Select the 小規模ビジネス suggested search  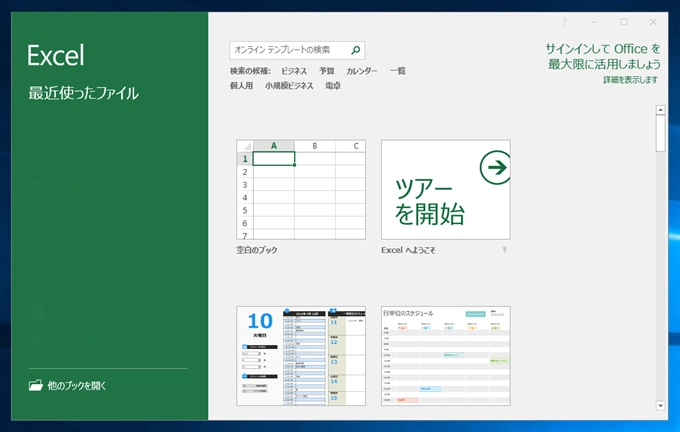tap(289, 86)
